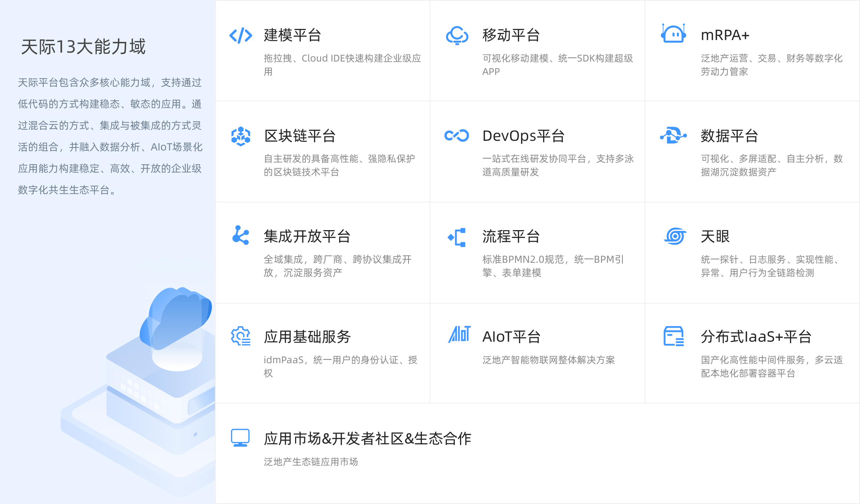
Task: Click text 自主研发的具备高性能、强隐私保护
Action: [339, 159]
